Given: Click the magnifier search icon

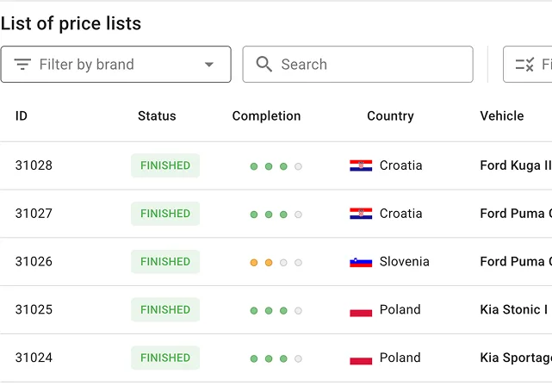Looking at the screenshot, I should (264, 65).
